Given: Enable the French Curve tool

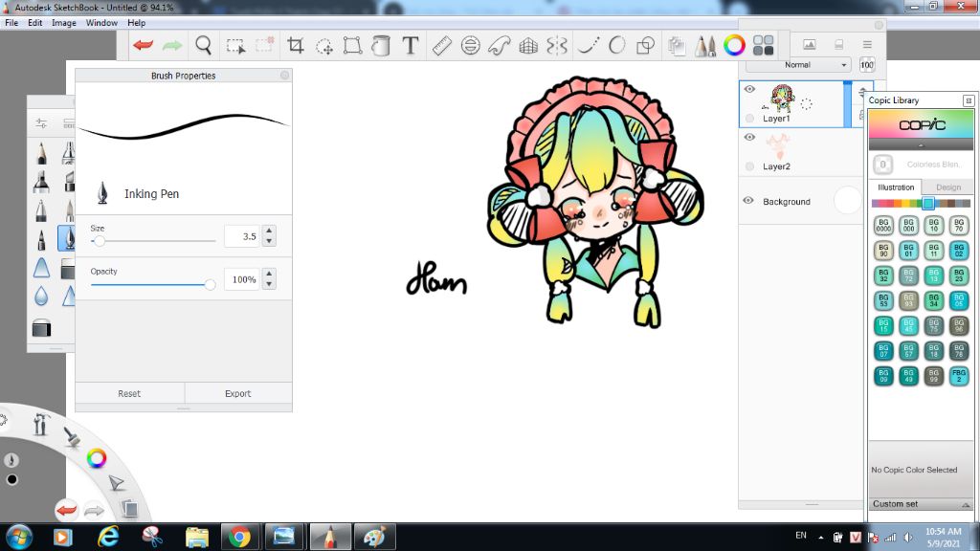Looking at the screenshot, I should click(x=500, y=45).
